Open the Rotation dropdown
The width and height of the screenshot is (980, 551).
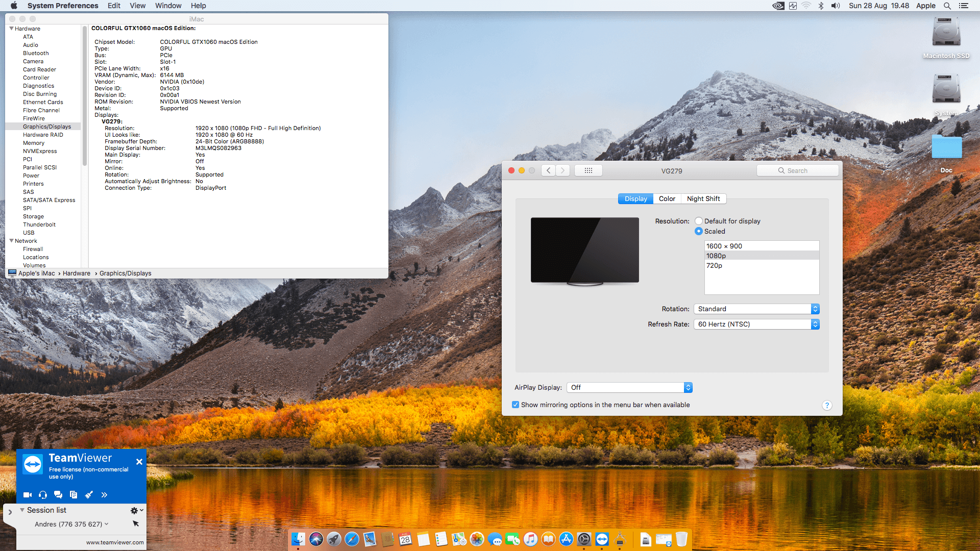coord(756,309)
